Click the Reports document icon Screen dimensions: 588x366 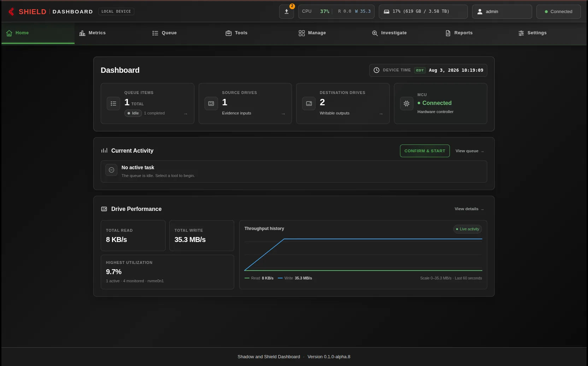coord(448,33)
